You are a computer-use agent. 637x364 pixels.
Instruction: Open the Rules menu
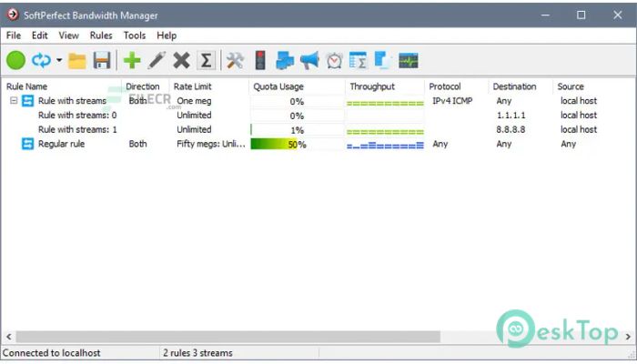[101, 35]
